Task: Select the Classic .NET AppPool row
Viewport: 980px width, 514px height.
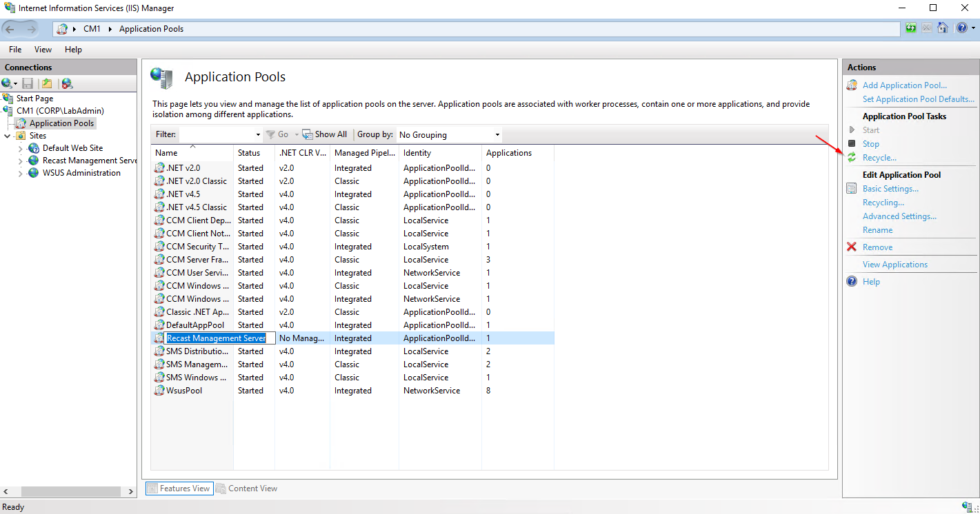Action: (x=352, y=312)
